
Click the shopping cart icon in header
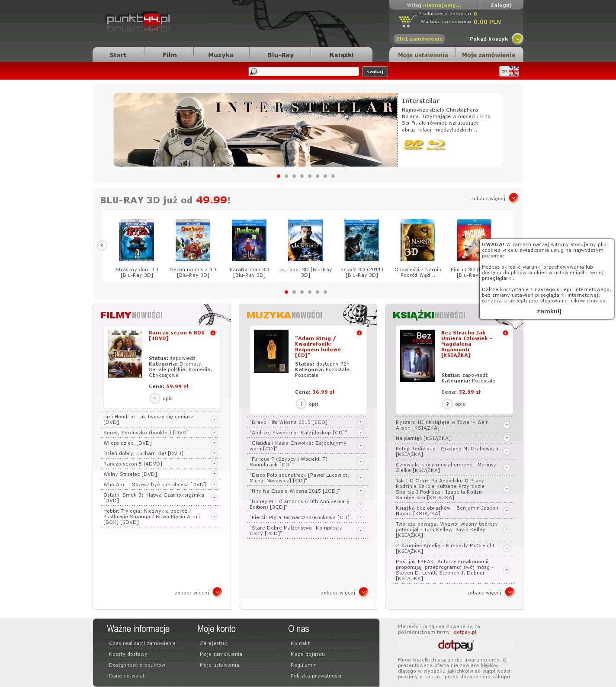(405, 20)
